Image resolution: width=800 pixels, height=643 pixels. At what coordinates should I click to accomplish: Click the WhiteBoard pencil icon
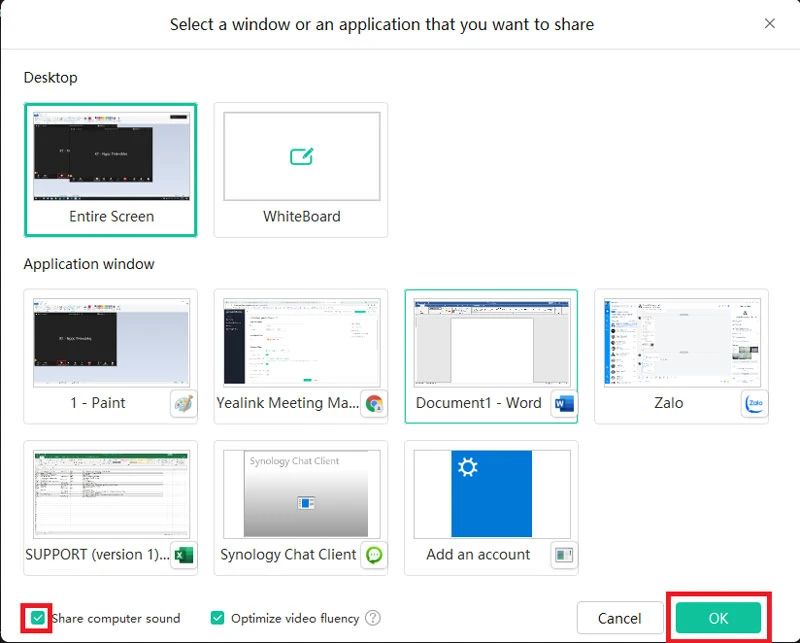tap(301, 157)
